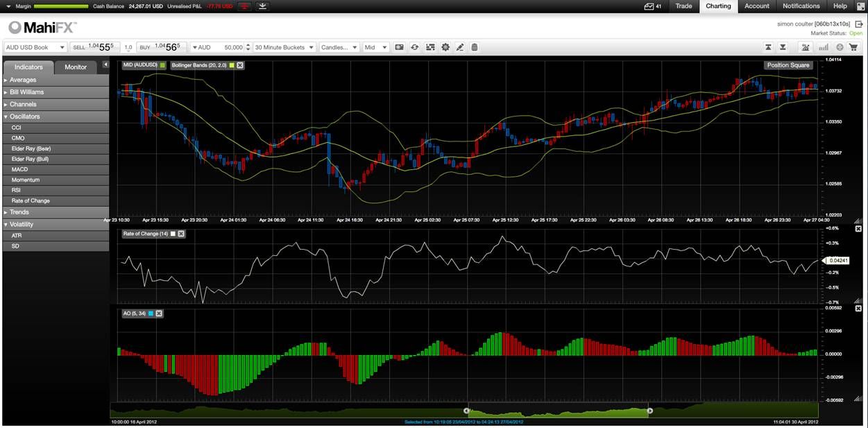868x428 pixels.
Task: Click the MahiFX logo
Action: (42, 27)
